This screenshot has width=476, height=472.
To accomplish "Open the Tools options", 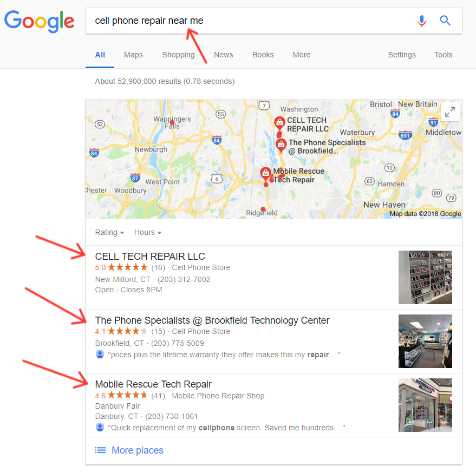I will tap(443, 55).
